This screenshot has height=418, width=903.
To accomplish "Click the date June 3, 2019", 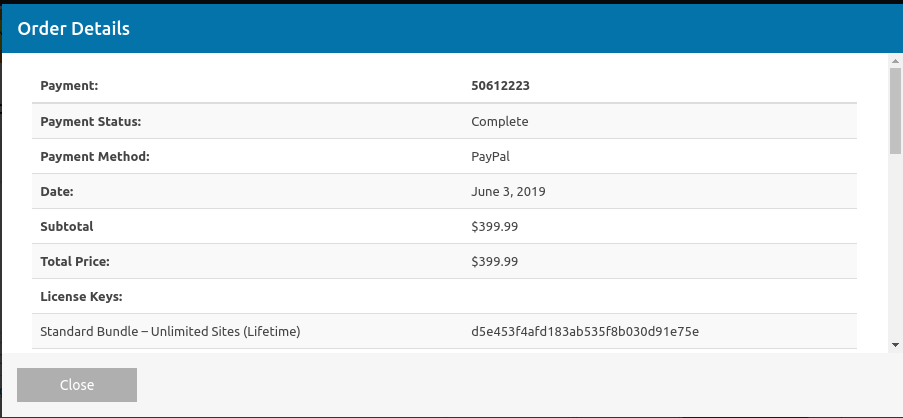I will pos(508,192).
